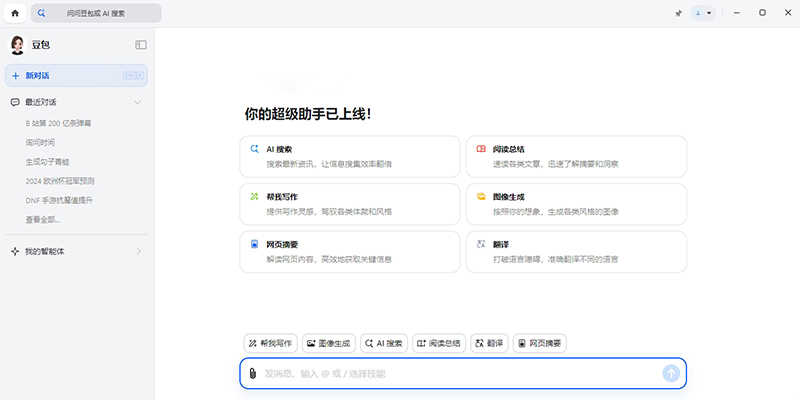Pin the window using the pushpin icon

tap(678, 13)
